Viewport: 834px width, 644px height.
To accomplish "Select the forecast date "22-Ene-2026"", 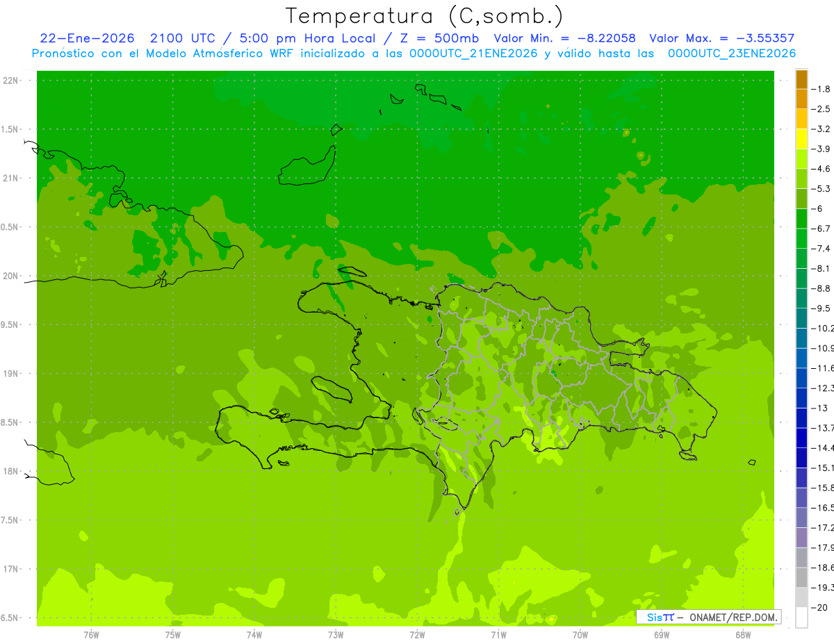I will [x=86, y=39].
